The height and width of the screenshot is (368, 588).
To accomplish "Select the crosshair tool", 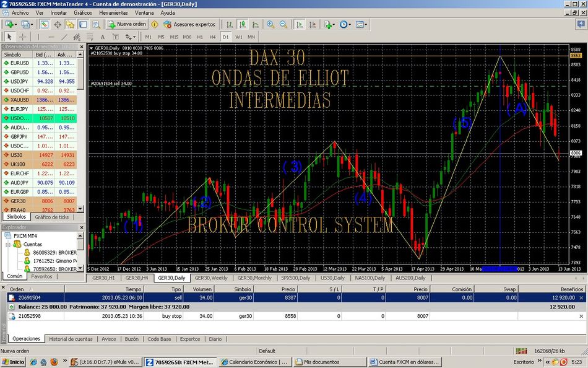I will point(22,37).
